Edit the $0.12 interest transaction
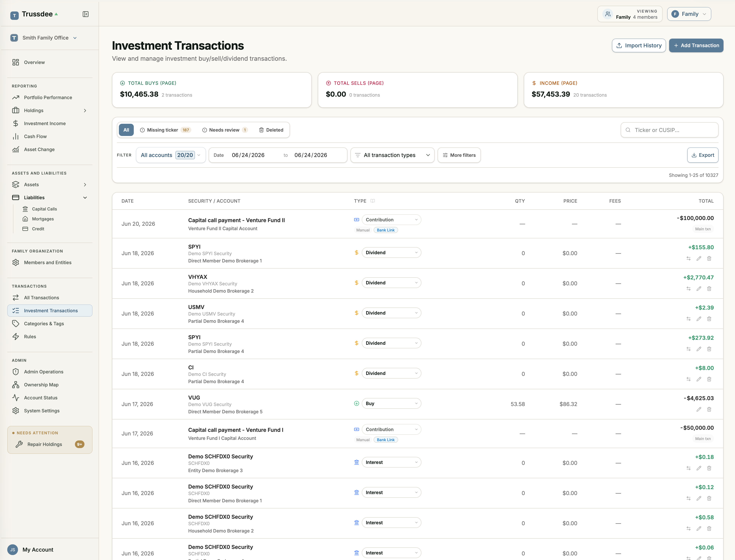 coord(699,498)
